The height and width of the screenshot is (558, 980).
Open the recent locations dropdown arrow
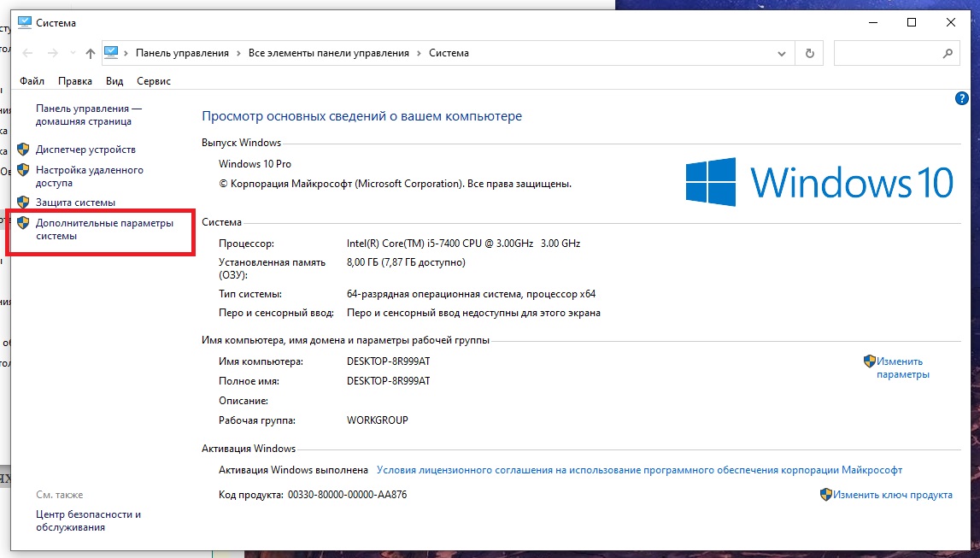click(x=72, y=53)
